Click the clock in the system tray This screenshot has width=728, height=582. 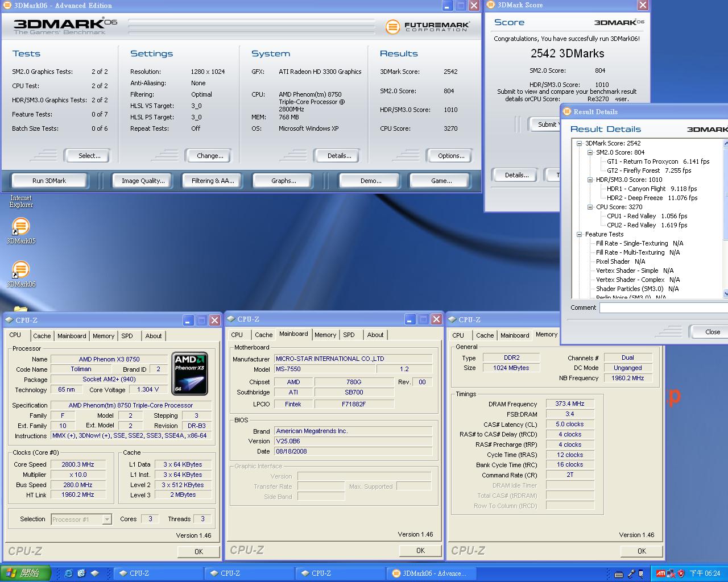click(x=705, y=573)
